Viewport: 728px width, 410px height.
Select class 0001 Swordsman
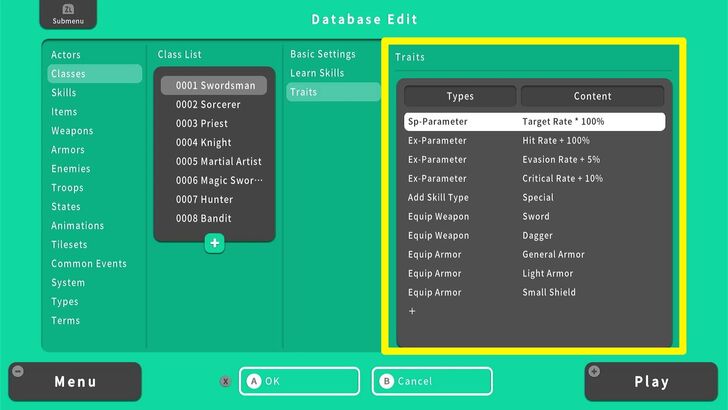214,85
